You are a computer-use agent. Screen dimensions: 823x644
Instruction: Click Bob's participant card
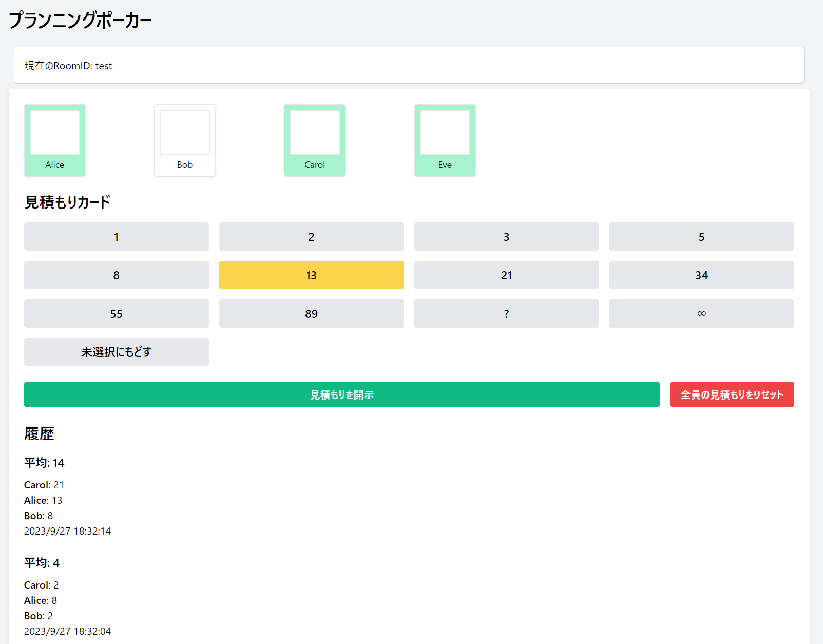pyautogui.click(x=184, y=140)
